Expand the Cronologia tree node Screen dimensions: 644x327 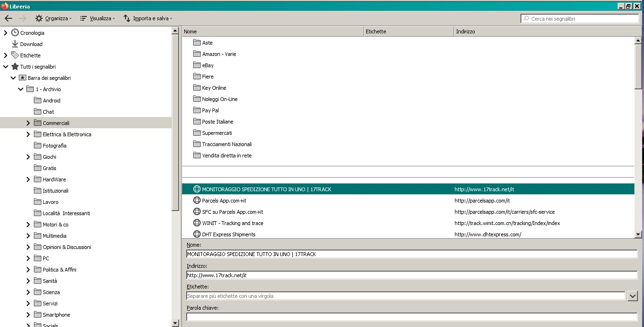[6, 33]
